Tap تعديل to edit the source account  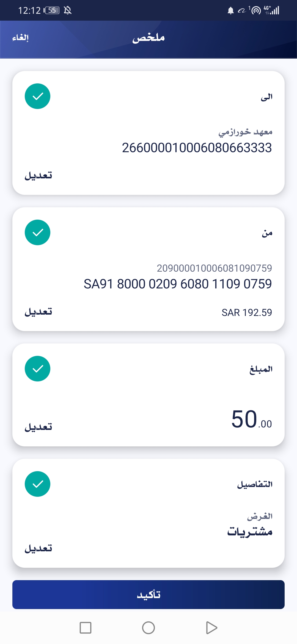pyautogui.click(x=38, y=312)
